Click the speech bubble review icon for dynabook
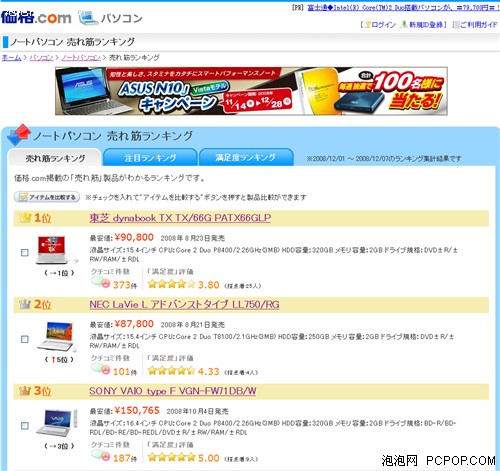 coord(100,283)
